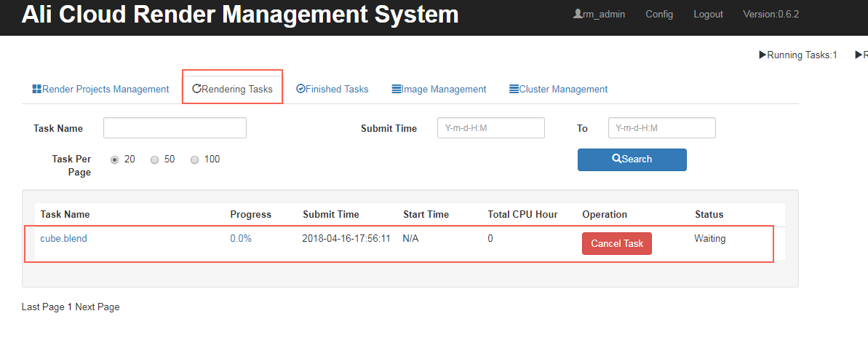Click the 2018-04-16-17:56:11 submit time cell
This screenshot has height=359, width=868.
346,239
